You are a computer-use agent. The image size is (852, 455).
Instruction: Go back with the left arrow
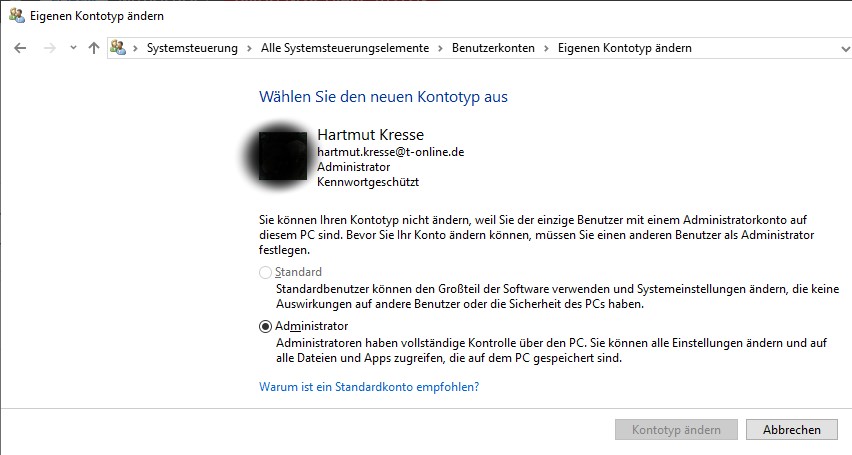[20, 48]
